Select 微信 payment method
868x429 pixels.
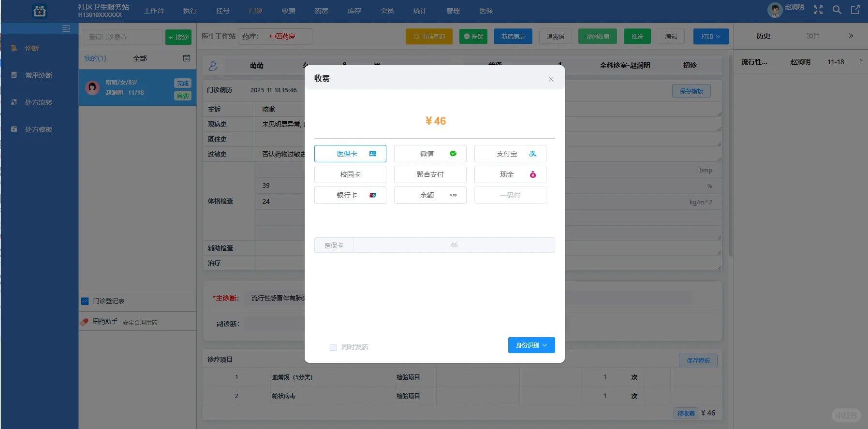coord(430,154)
